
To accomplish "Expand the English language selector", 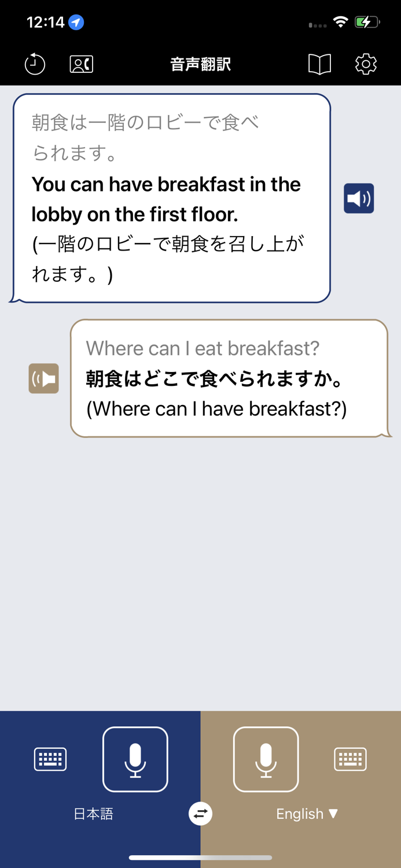I will tap(307, 814).
